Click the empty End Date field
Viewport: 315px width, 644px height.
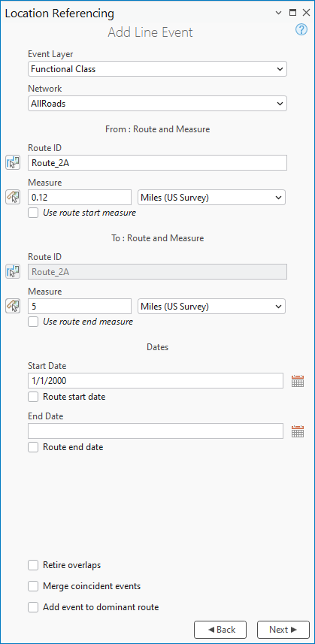(x=156, y=431)
